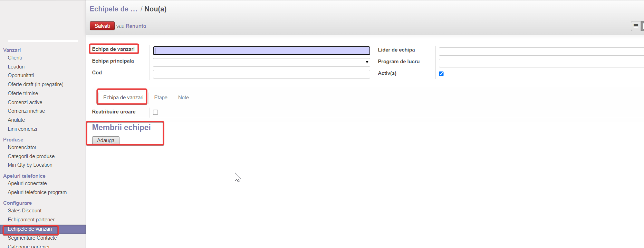The width and height of the screenshot is (644, 248).
Task: Open Echipa principala dropdown arrow
Action: point(366,62)
